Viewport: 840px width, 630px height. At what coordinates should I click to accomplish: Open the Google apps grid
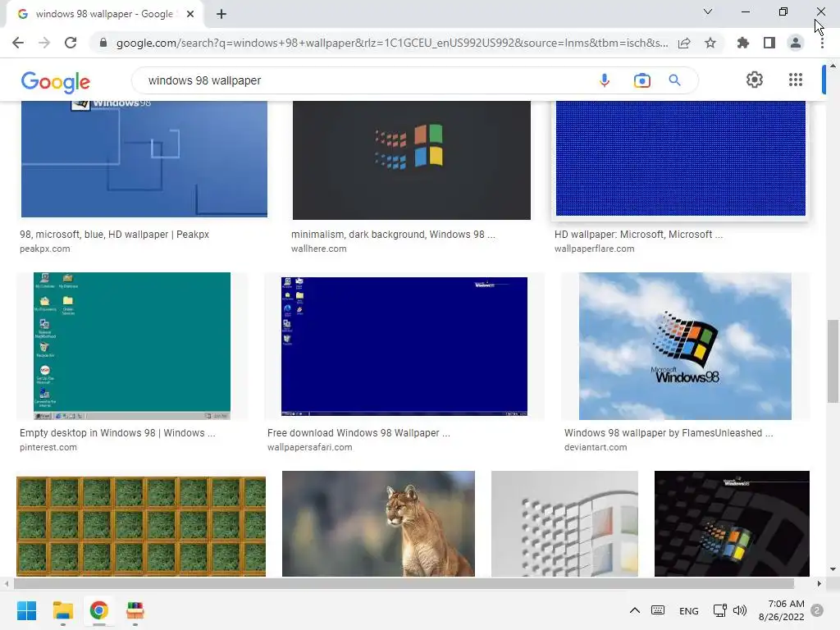pos(796,80)
